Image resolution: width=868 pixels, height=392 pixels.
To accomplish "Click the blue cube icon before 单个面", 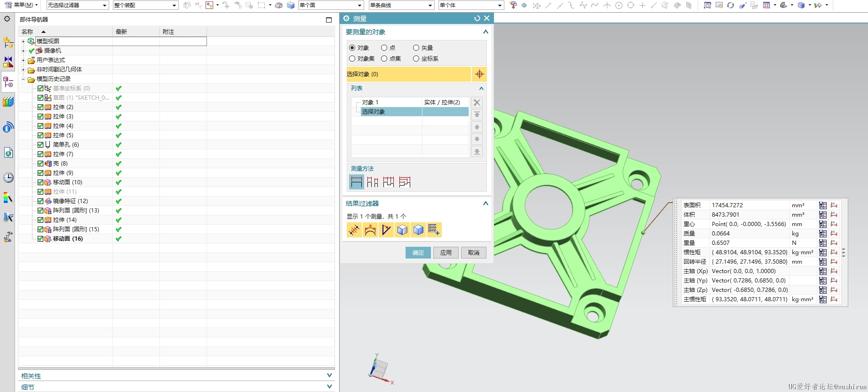I will tap(291, 5).
